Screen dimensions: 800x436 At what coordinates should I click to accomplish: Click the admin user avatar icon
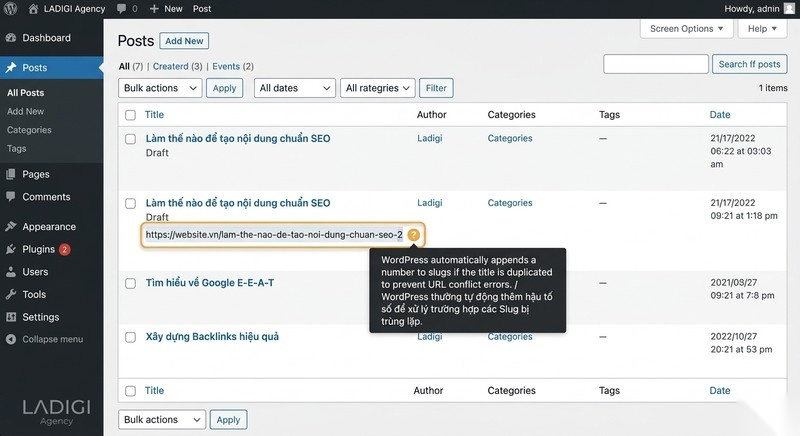pos(789,9)
